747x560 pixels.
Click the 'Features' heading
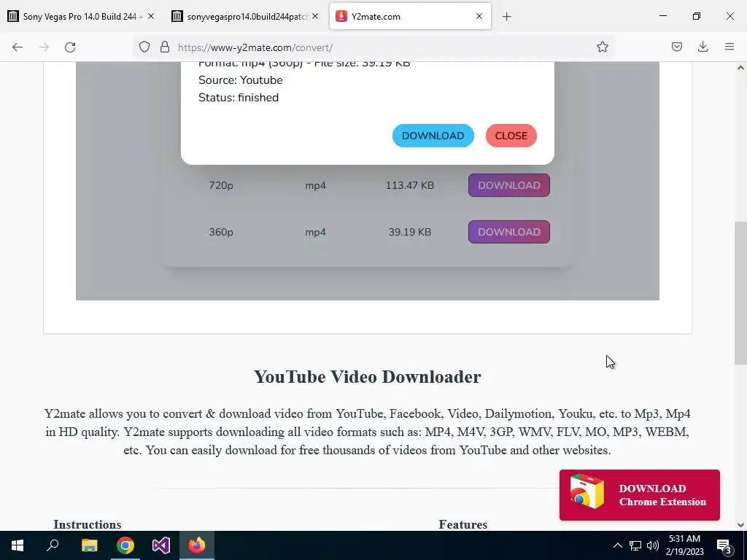pyautogui.click(x=462, y=524)
